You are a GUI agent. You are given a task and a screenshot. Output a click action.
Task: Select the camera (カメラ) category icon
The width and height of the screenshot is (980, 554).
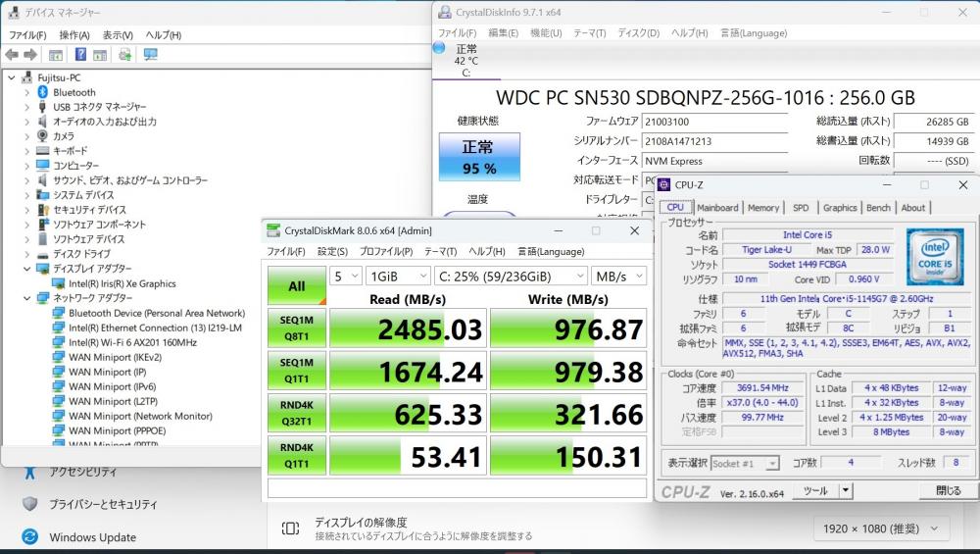[42, 135]
